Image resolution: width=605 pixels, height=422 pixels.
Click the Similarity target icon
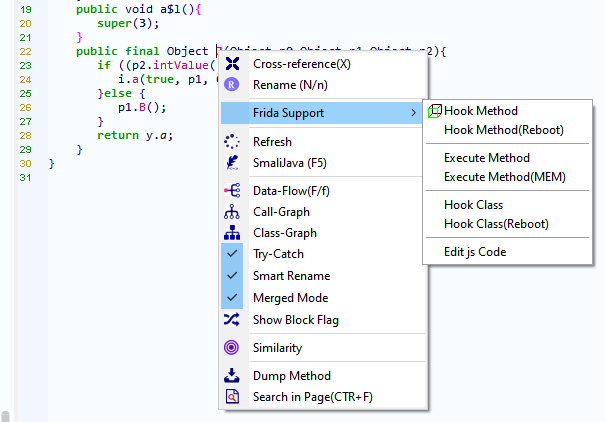pyautogui.click(x=232, y=348)
